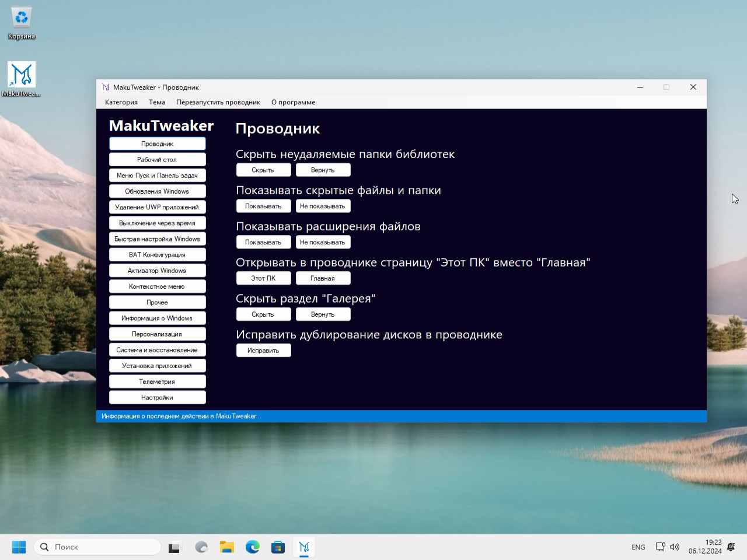Minimize the MakuTweaker window
The image size is (747, 560).
(640, 87)
